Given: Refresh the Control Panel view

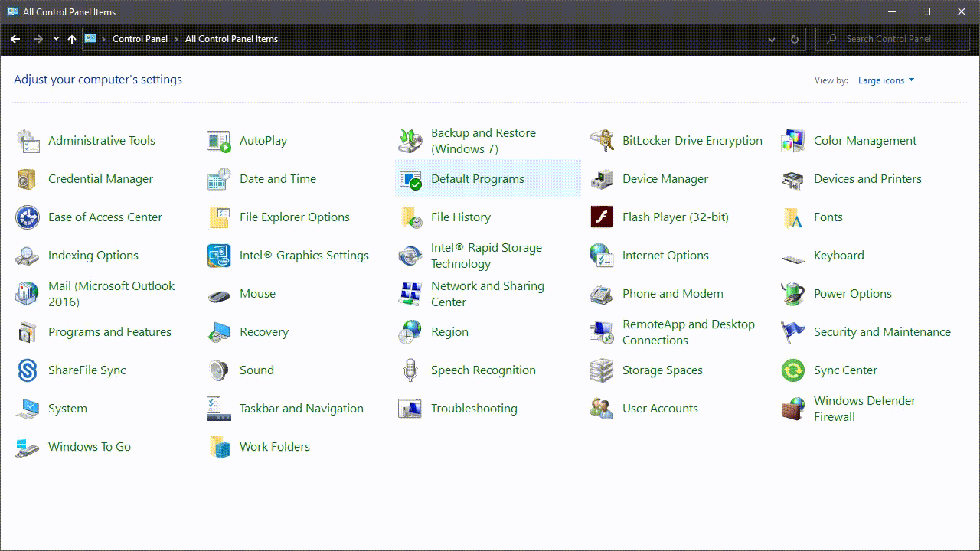Looking at the screenshot, I should point(794,39).
